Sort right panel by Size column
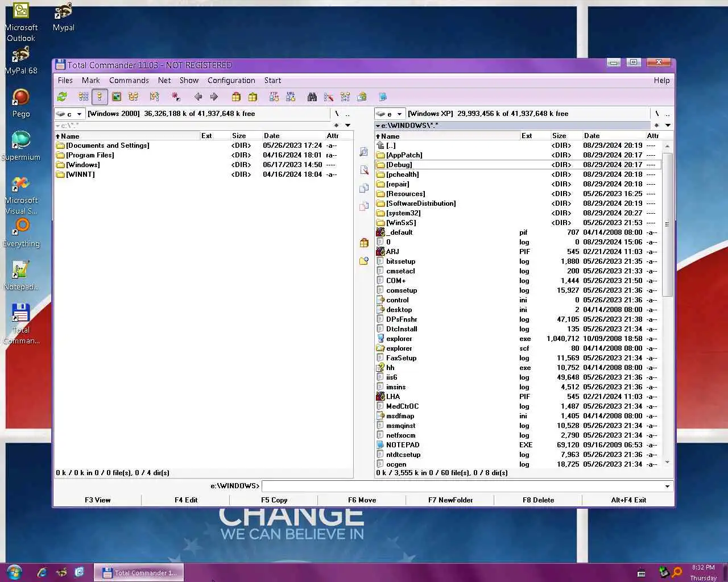 tap(566, 136)
